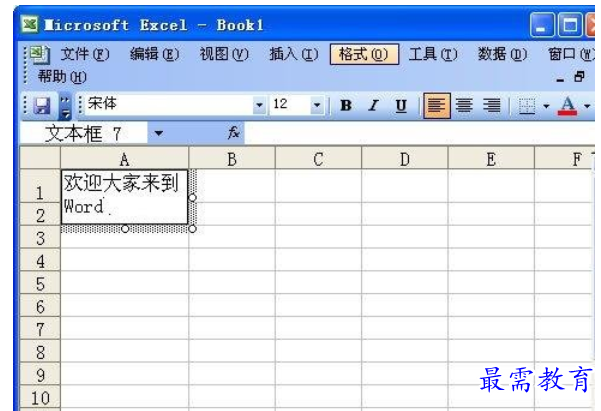Click the text box with 欢迎大家来到 Word

(125, 197)
